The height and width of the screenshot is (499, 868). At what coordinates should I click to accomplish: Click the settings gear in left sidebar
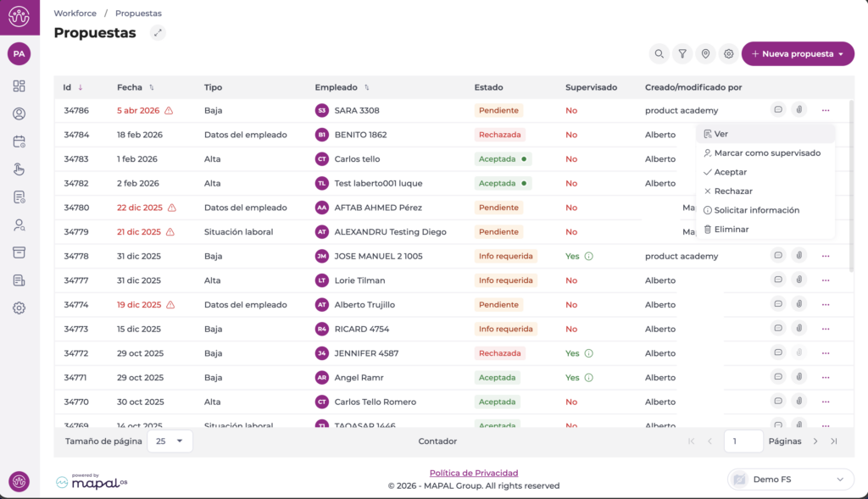19,308
